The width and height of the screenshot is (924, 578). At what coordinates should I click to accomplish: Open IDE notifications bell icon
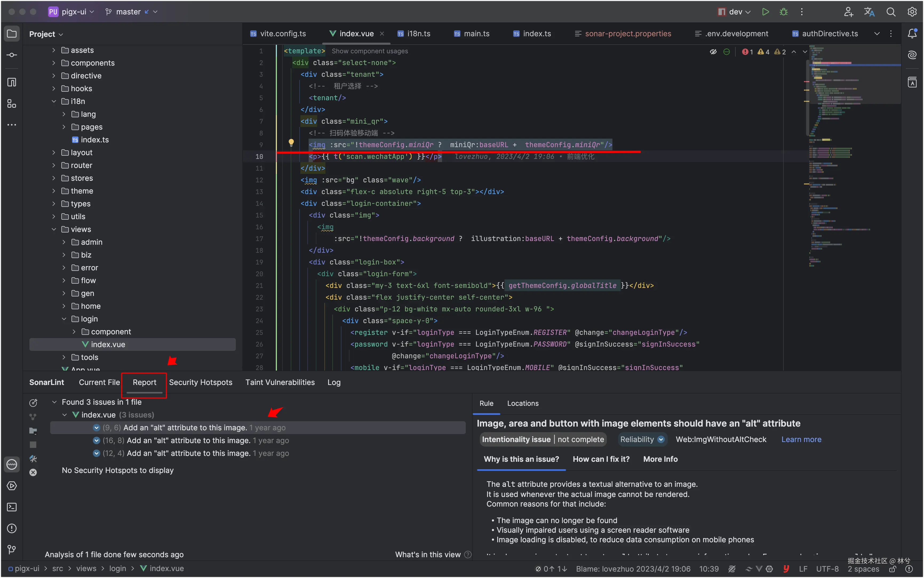[x=912, y=34]
